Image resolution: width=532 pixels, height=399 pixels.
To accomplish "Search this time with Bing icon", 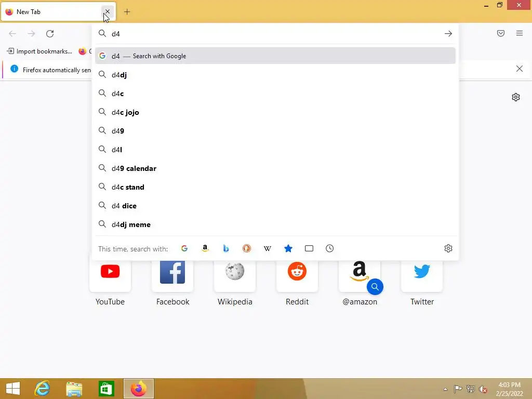I will pos(226,248).
